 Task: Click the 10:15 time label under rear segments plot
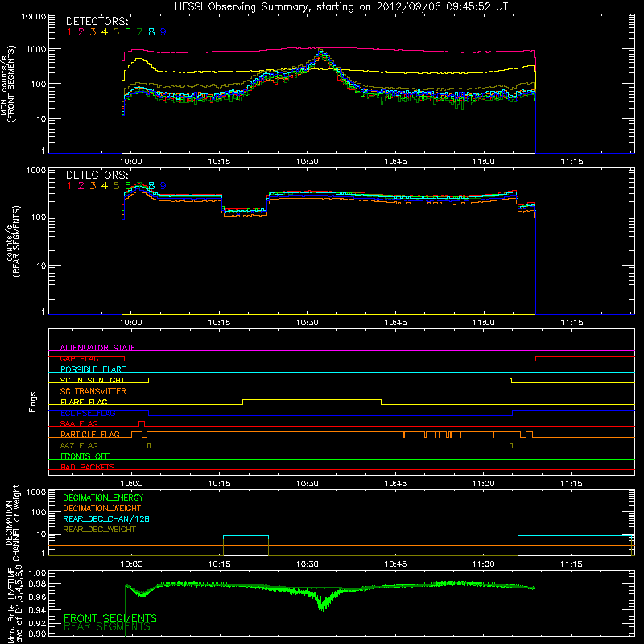[x=219, y=323]
